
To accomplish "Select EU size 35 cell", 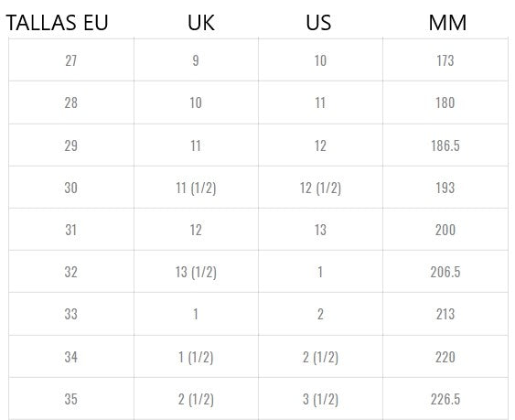I will coord(71,399).
